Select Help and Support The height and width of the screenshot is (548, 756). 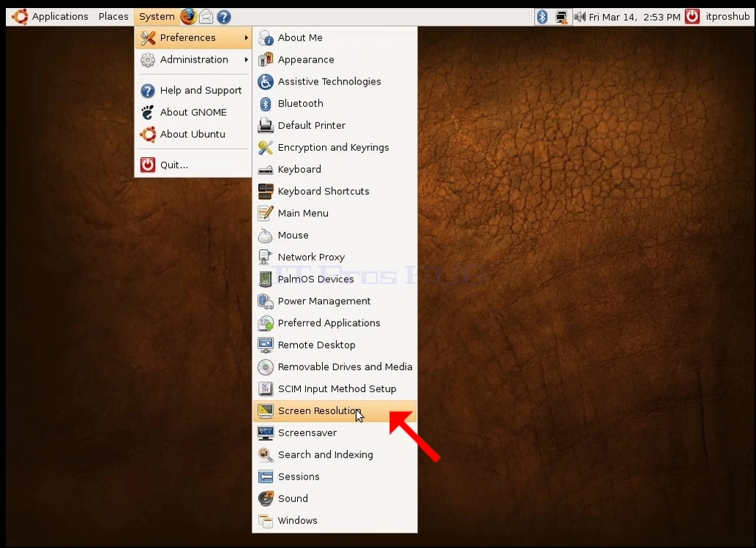[x=193, y=90]
